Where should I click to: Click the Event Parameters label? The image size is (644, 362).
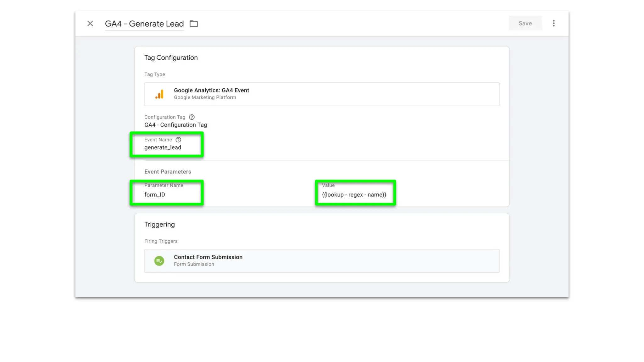[168, 172]
